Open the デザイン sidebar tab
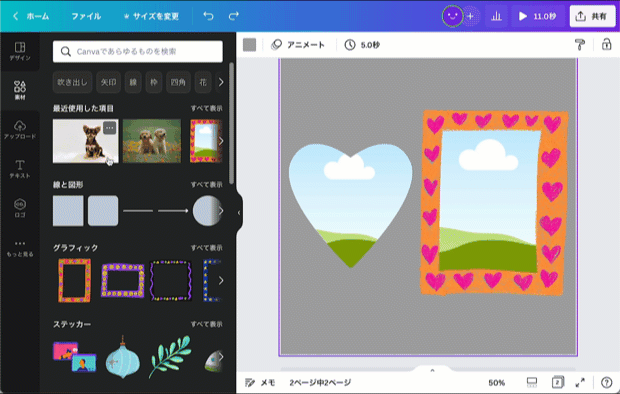620x394 pixels. 20,51
